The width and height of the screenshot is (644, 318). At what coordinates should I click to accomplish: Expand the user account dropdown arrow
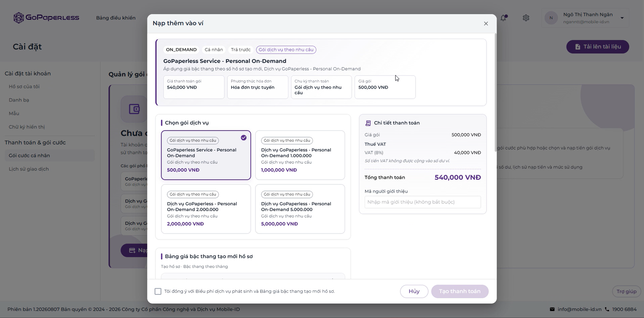click(622, 18)
